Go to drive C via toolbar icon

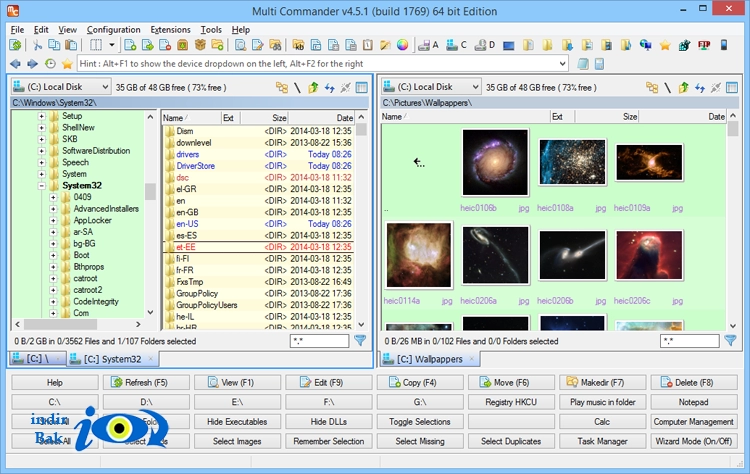456,45
